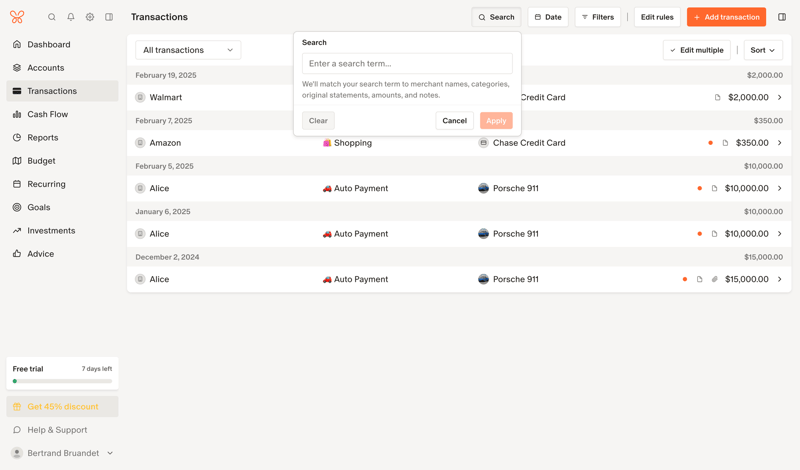This screenshot has width=800, height=470.
Task: Click the Walmart merchant icon
Action: (x=140, y=97)
